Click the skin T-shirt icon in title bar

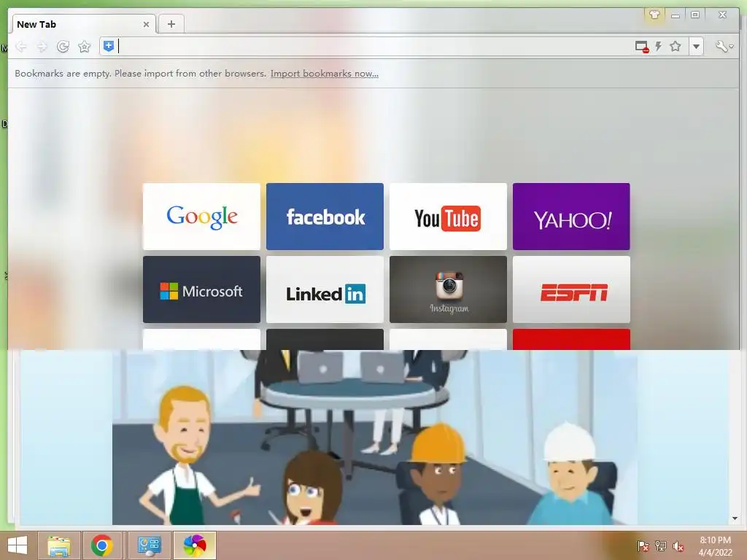(654, 15)
